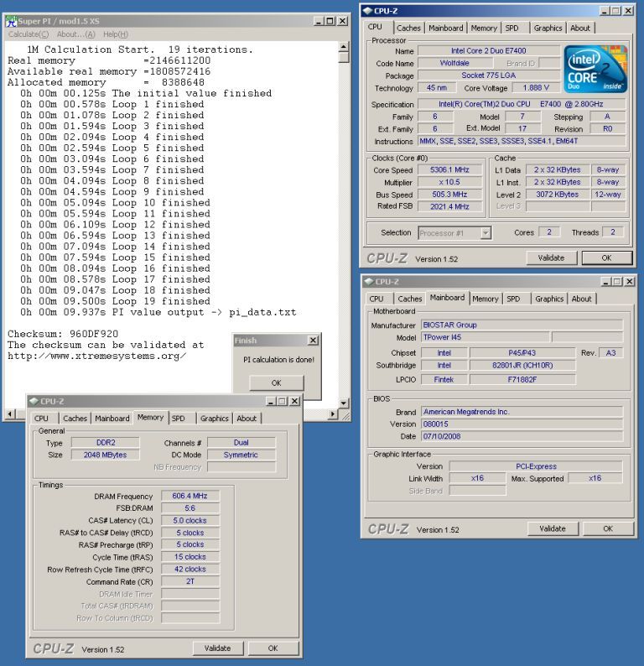Screen dimensions: 644x666
Task: Click the Core Speed value 5306.1 MHz
Action: click(449, 170)
